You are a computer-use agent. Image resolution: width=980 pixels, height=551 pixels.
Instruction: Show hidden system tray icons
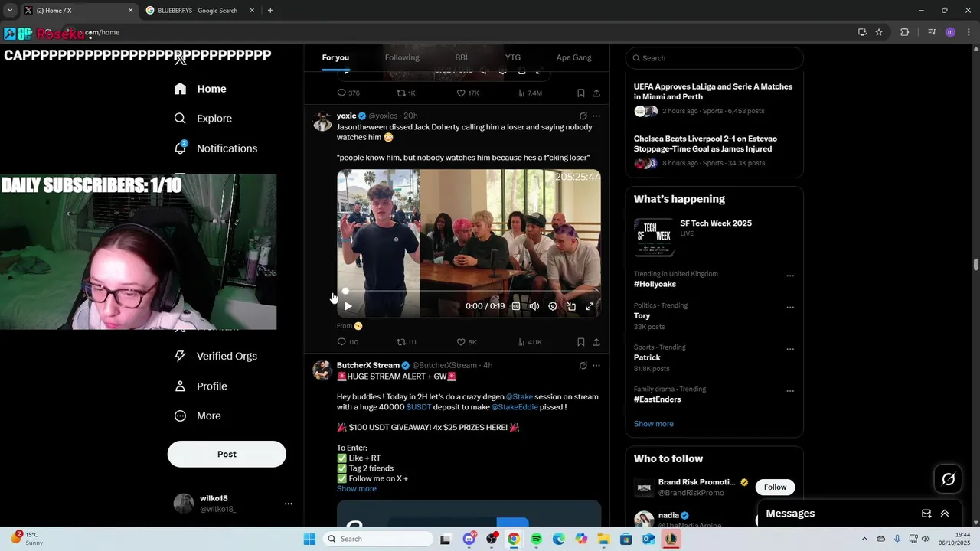click(x=864, y=539)
